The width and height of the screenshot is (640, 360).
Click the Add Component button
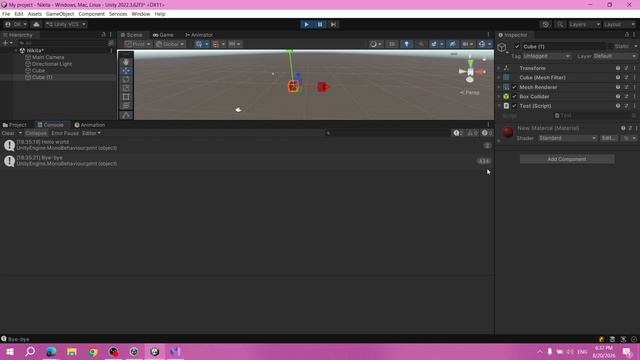(567, 159)
